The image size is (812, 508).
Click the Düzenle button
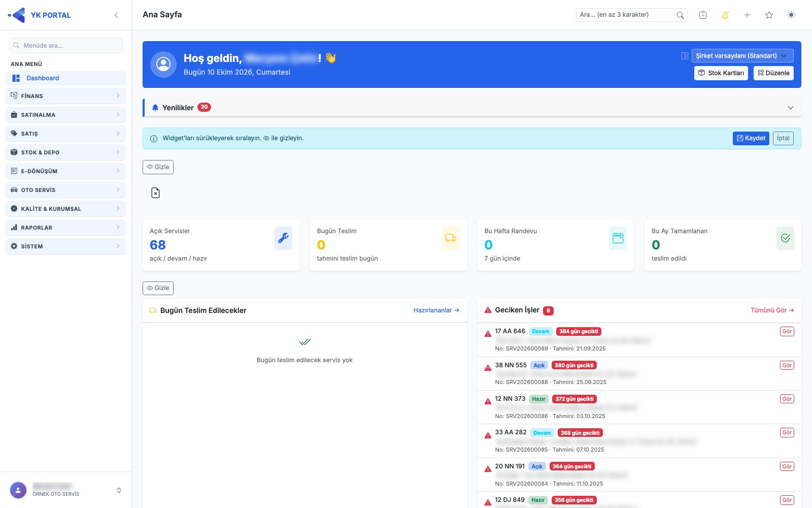773,73
